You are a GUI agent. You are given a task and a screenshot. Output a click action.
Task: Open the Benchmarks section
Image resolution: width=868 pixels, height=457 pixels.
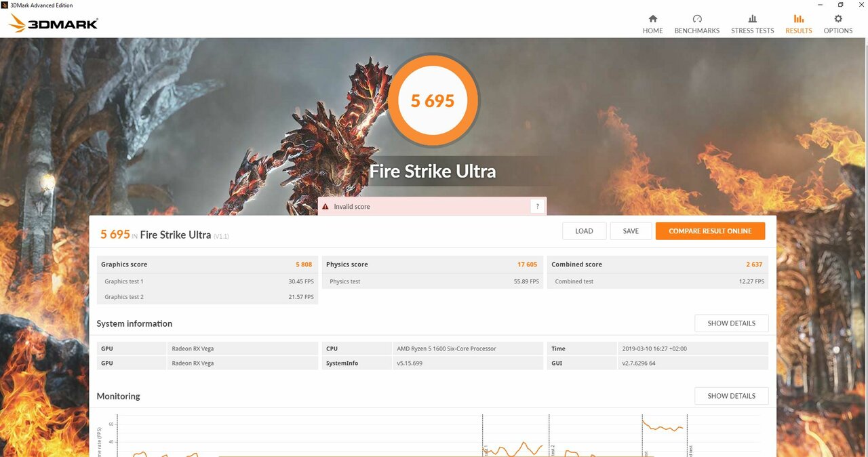point(696,24)
